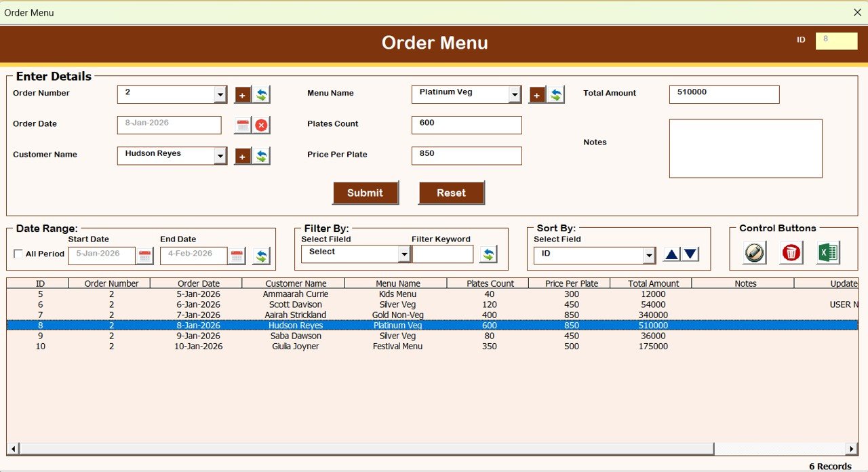Select the Giulia Joyner record row

(294, 347)
